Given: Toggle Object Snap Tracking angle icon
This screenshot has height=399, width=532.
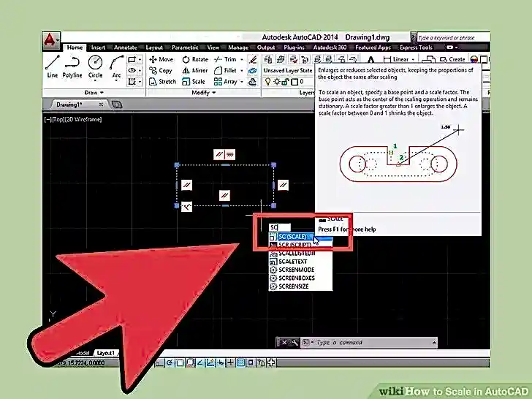Looking at the screenshot, I should click(x=200, y=363).
